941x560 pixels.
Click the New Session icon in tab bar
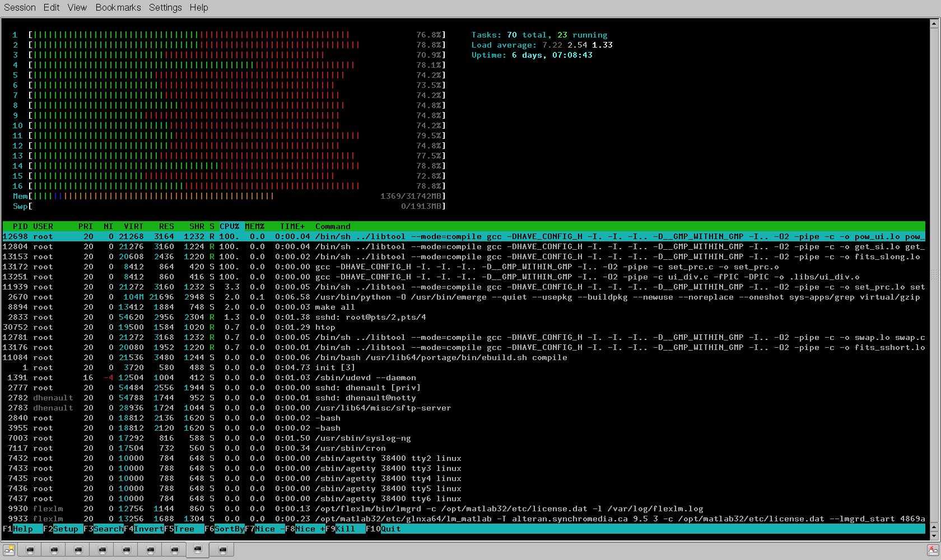(9, 550)
